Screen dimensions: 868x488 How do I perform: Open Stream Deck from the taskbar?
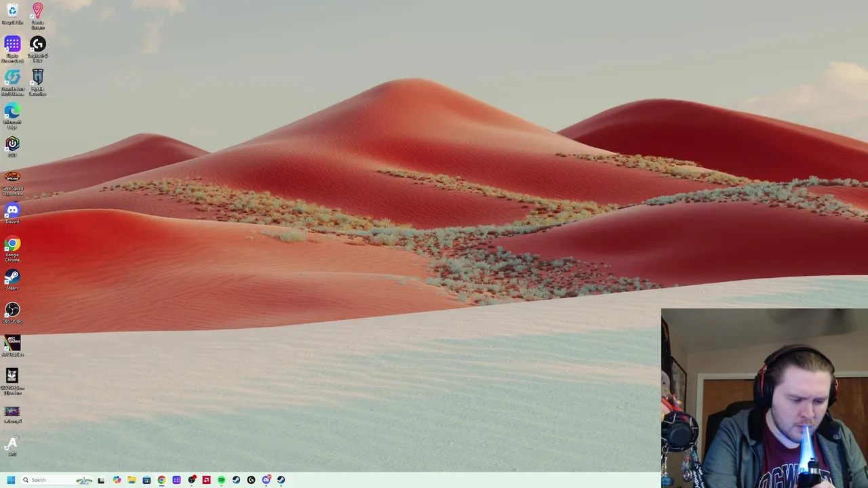tap(176, 480)
